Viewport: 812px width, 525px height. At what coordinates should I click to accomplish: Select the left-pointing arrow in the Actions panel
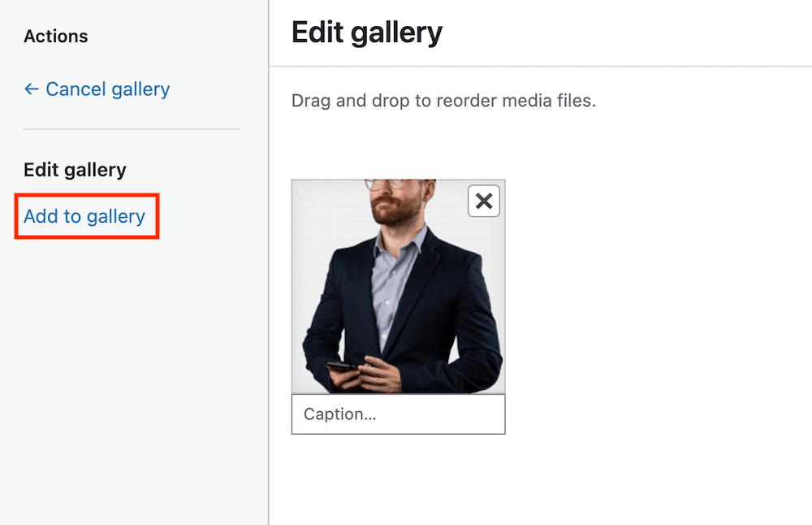point(30,89)
